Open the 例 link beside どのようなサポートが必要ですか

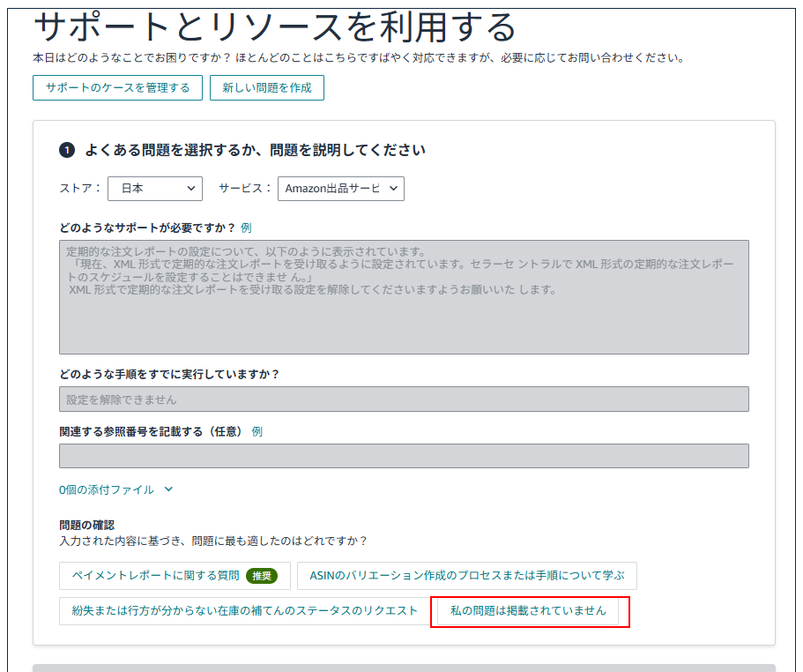coord(246,228)
